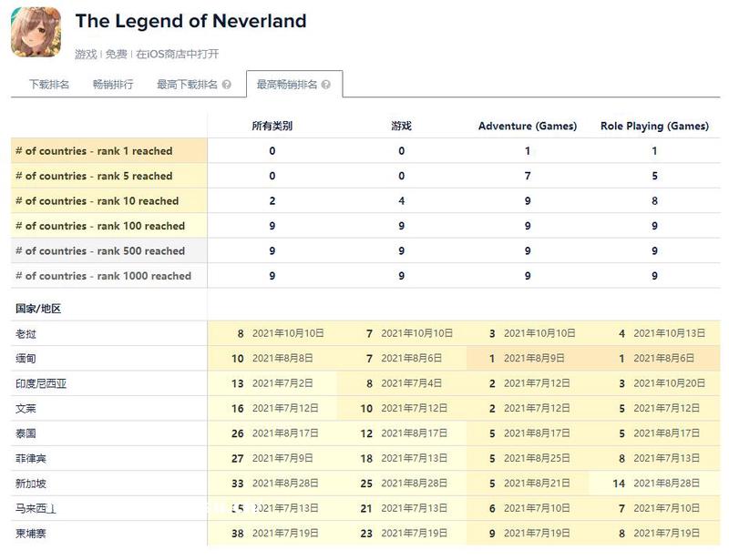
Task: Select the 缅甸 country row label
Action: pyautogui.click(x=26, y=359)
